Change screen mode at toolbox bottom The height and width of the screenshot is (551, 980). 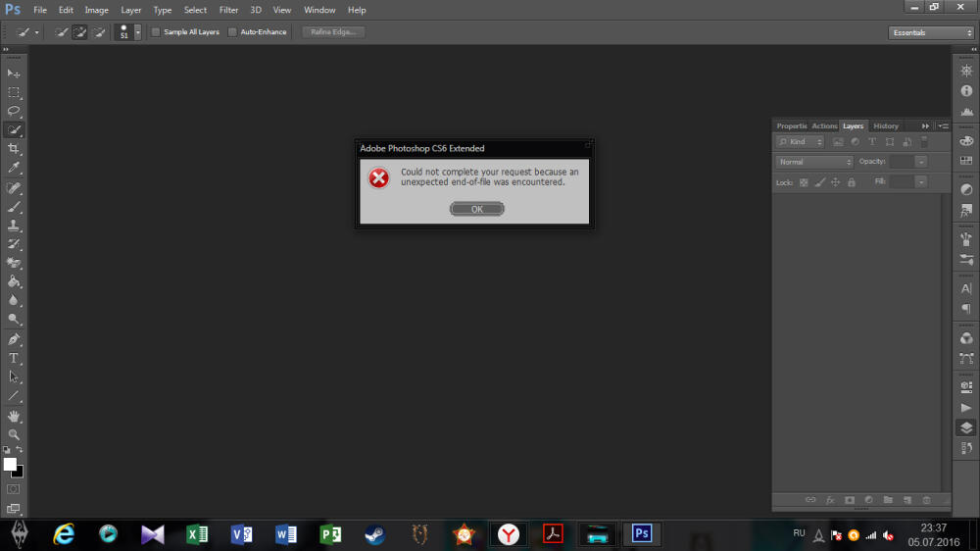13,509
